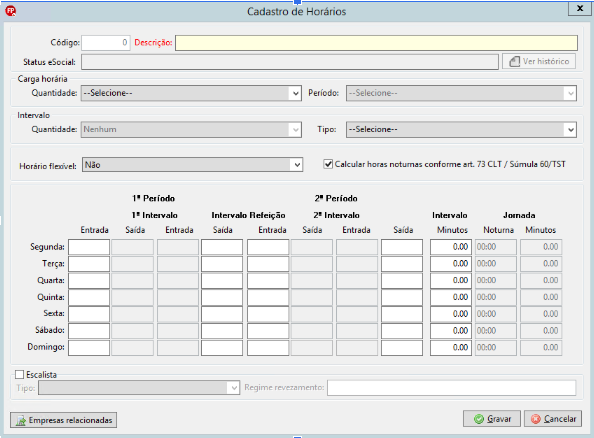594x438 pixels.
Task: Click the Cancelar button
Action: point(553,419)
